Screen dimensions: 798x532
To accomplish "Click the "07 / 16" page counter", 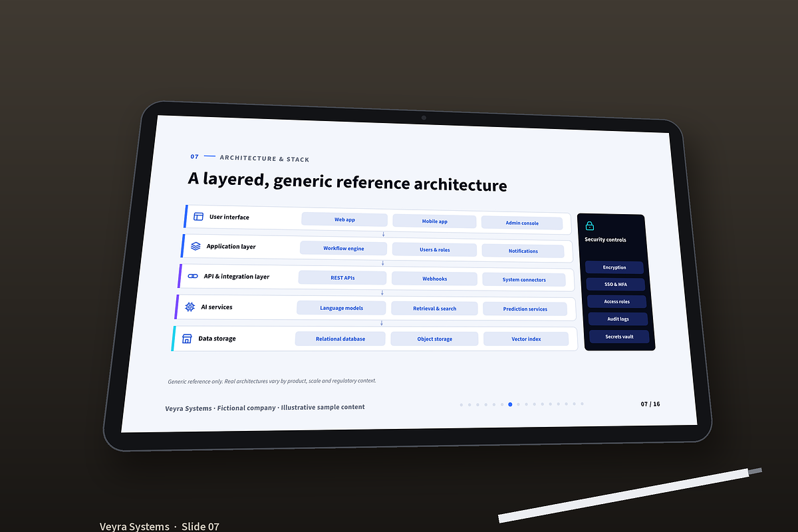I will [x=650, y=404].
